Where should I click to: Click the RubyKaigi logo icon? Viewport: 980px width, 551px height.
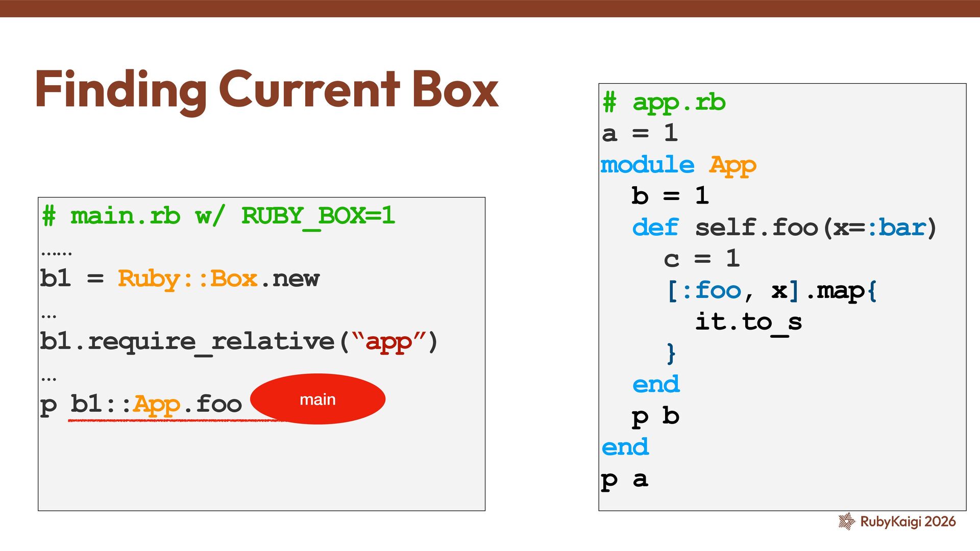pos(846,521)
